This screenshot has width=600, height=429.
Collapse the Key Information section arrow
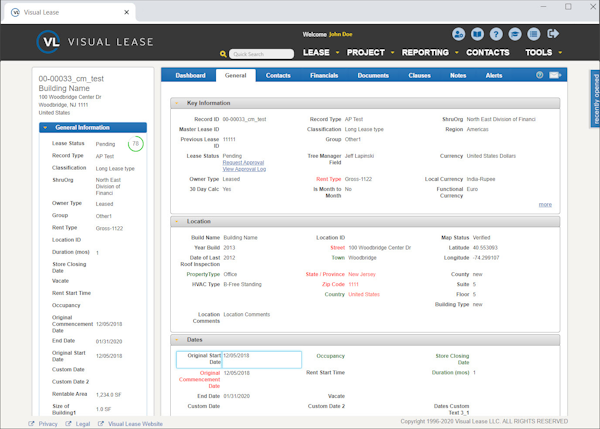click(177, 103)
